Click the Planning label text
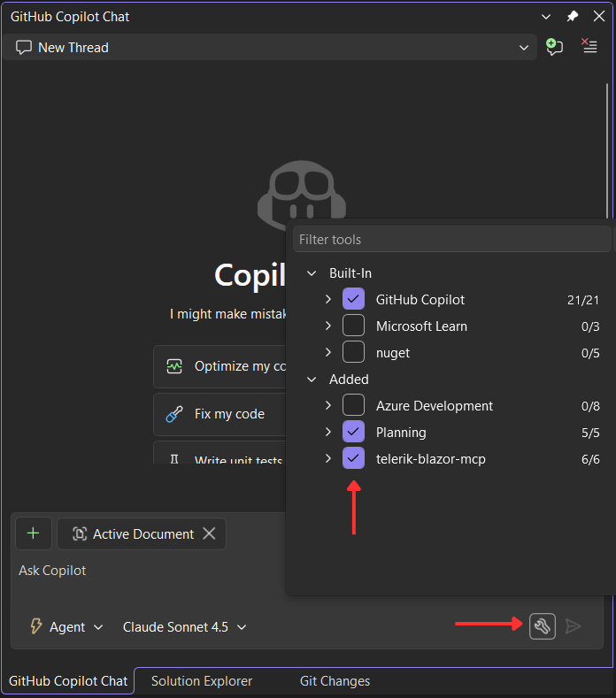The width and height of the screenshot is (616, 698). (x=401, y=433)
